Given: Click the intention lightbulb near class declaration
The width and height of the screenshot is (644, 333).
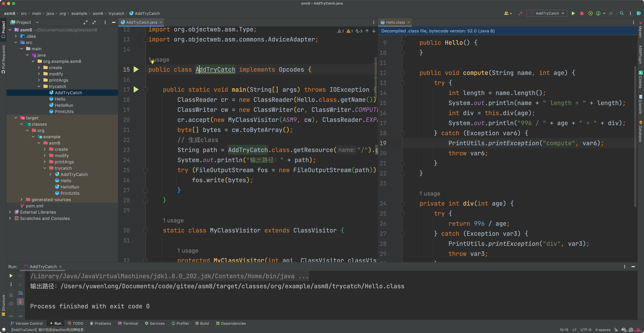Looking at the screenshot, I should click(x=152, y=62).
